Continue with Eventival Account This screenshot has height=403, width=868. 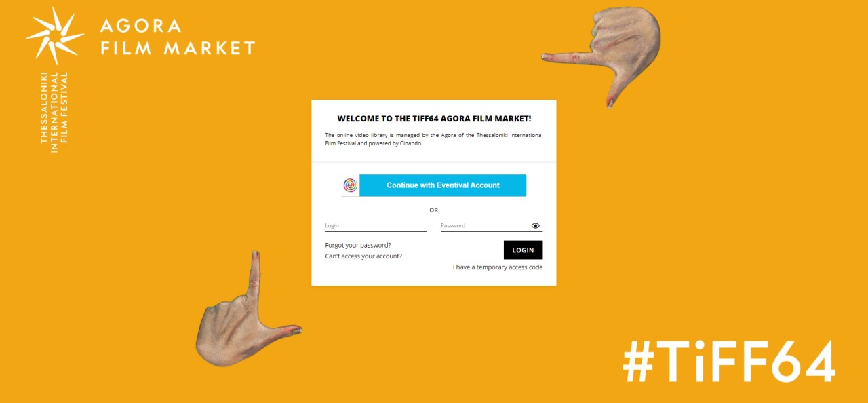(434, 185)
